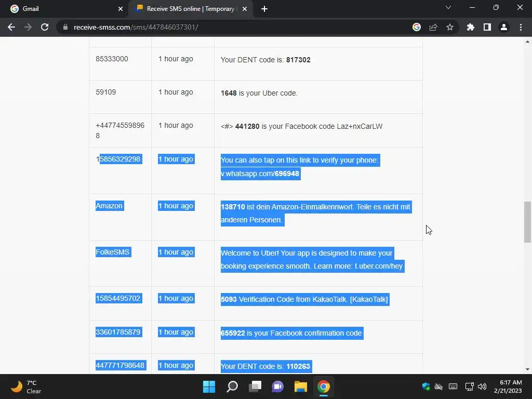Click sender number 59109

coord(106,92)
